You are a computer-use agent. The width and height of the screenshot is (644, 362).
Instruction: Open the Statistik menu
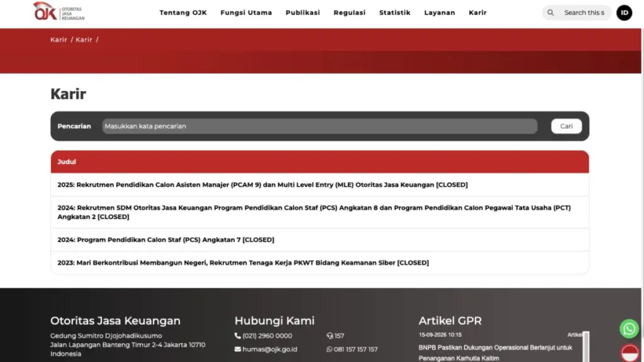point(395,13)
